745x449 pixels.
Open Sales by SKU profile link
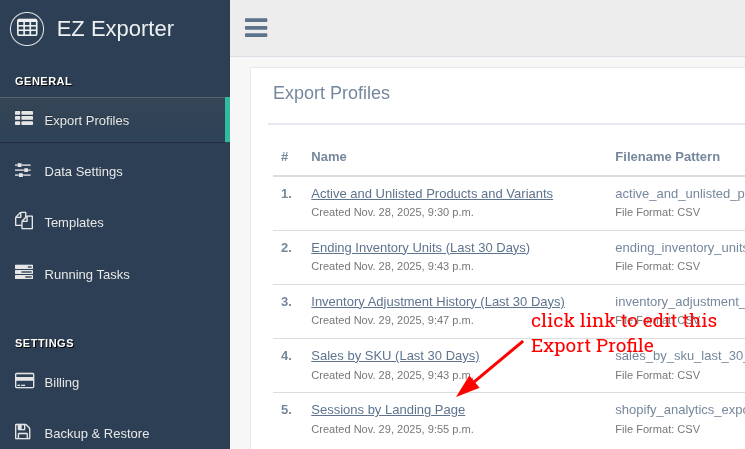(395, 355)
